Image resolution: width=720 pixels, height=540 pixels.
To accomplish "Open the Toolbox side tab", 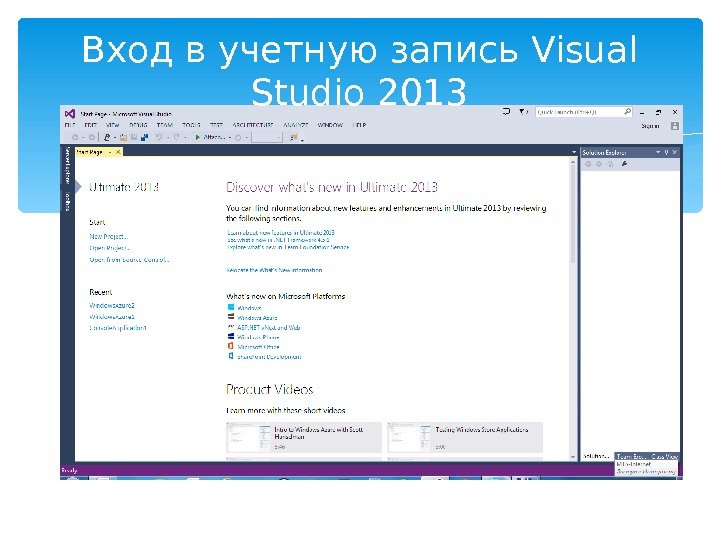I will pyautogui.click(x=68, y=201).
